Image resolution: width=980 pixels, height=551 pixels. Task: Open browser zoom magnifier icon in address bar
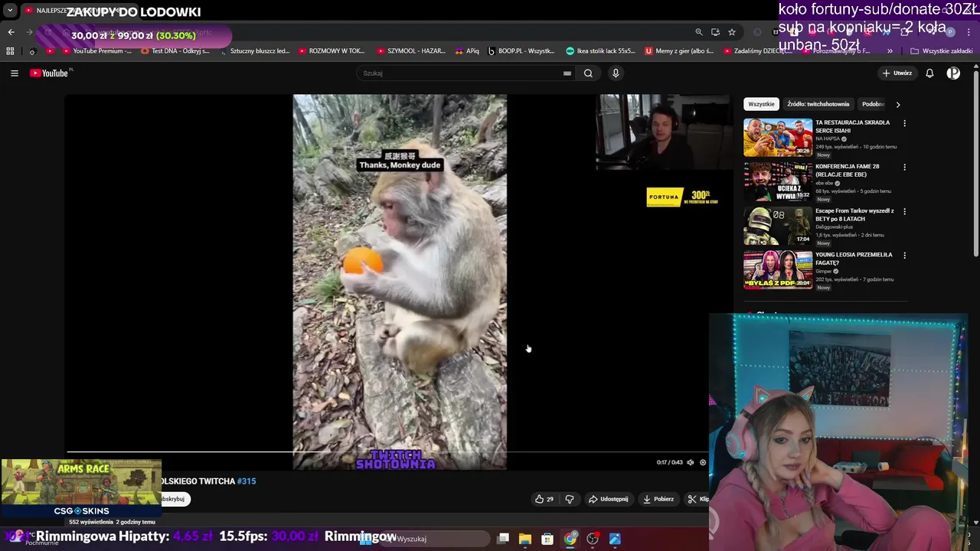[698, 32]
